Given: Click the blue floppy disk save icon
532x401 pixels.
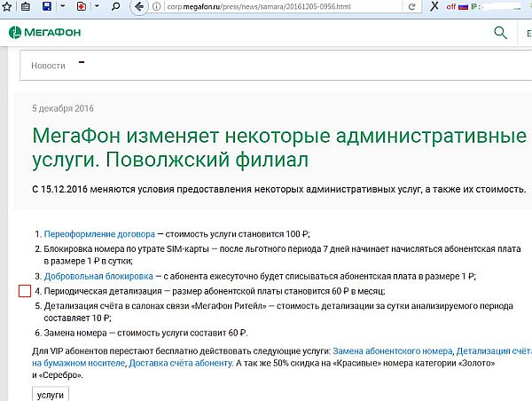Looking at the screenshot, I should coord(48,6).
